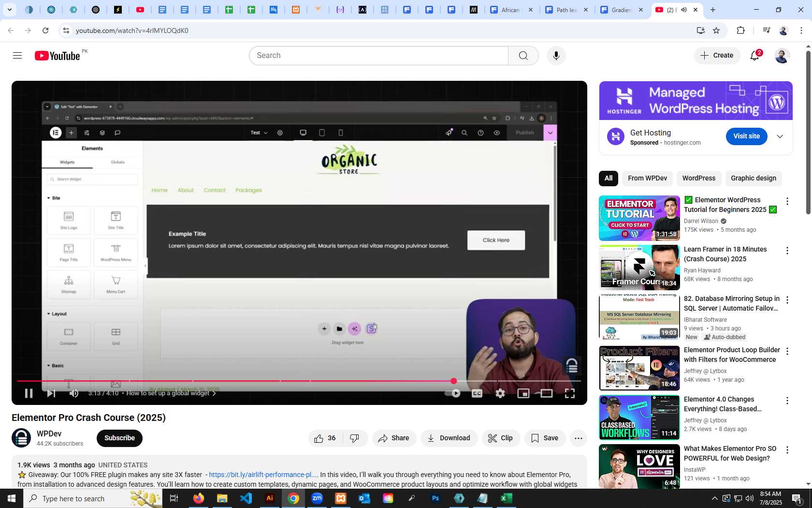The image size is (812, 508).
Task: Mute tab via speaker icon on YouTube tab
Action: point(684,10)
